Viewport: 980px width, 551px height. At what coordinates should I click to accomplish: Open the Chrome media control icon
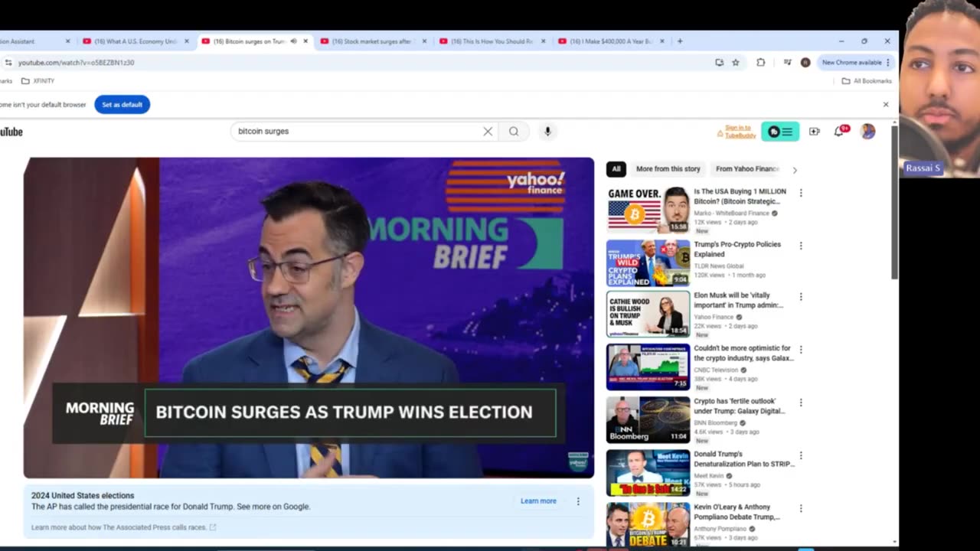click(787, 63)
